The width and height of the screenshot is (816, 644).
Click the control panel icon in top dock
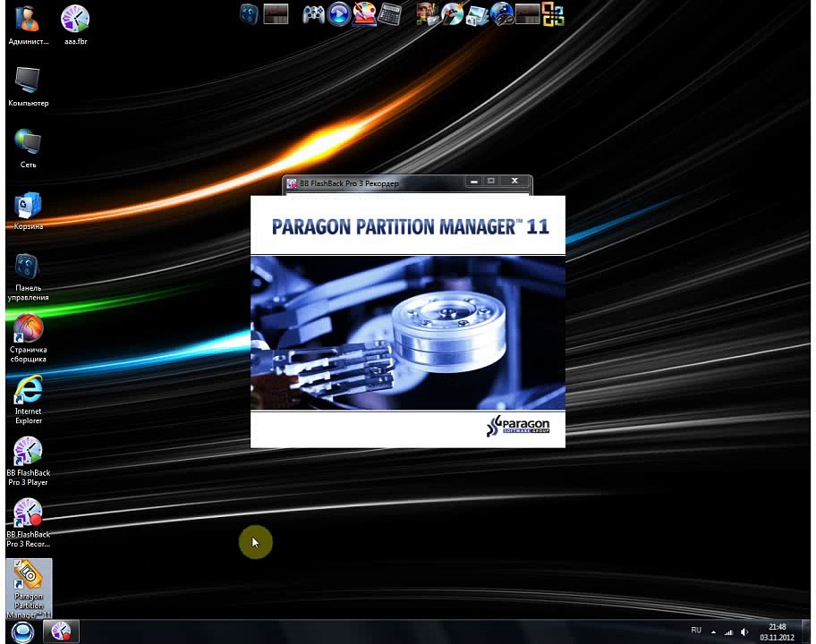tap(250, 14)
